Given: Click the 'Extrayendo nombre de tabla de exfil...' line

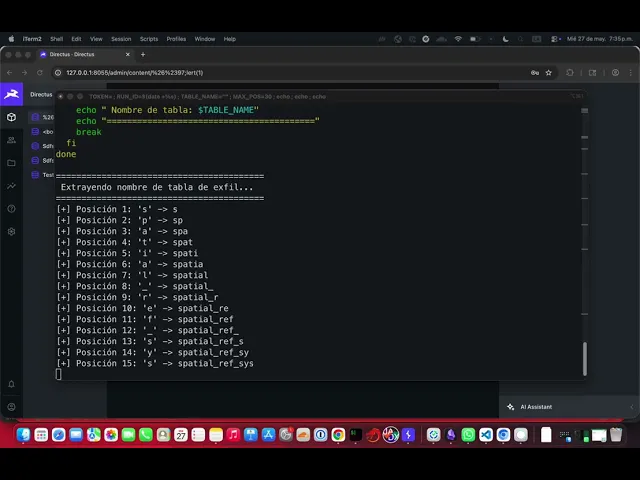Looking at the screenshot, I should click(157, 187).
